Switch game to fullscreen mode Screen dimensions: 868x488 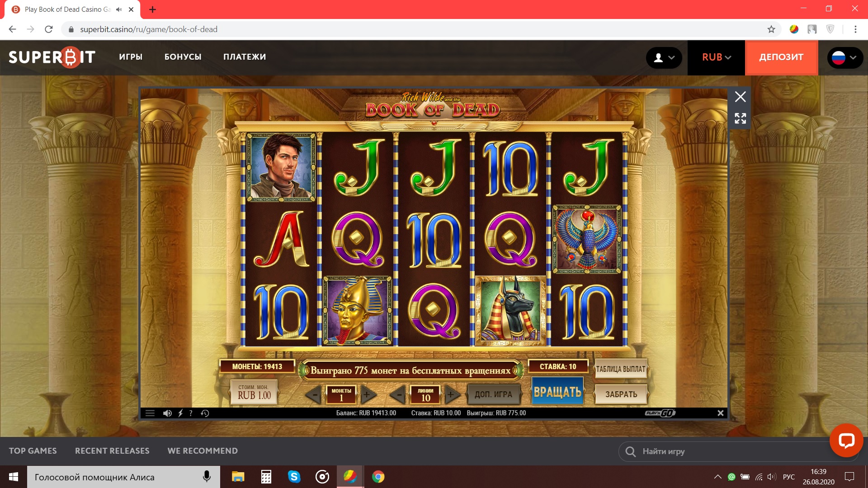(740, 118)
